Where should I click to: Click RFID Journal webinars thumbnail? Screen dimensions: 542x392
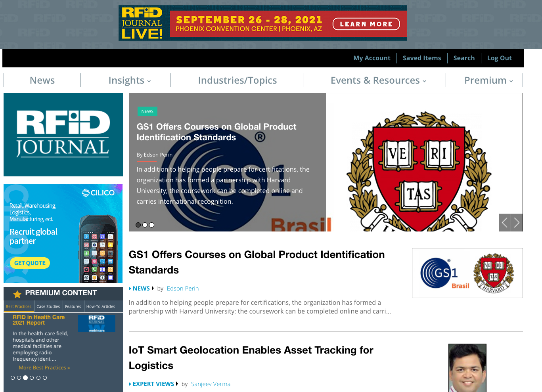[97, 324]
